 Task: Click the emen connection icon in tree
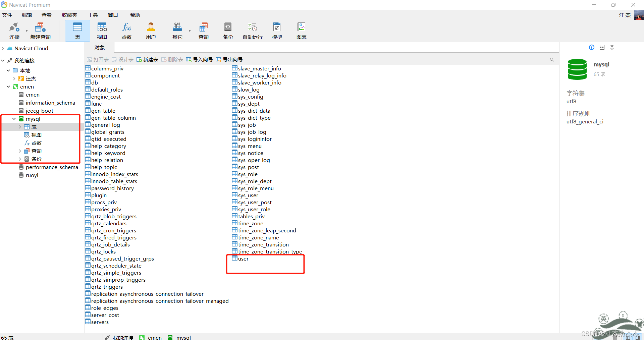click(15, 87)
